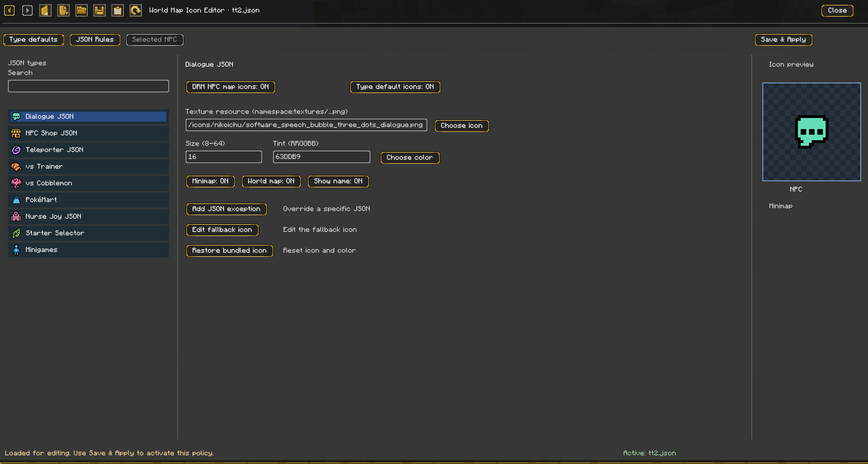
Task: Click the Close button at top right
Action: coord(837,10)
